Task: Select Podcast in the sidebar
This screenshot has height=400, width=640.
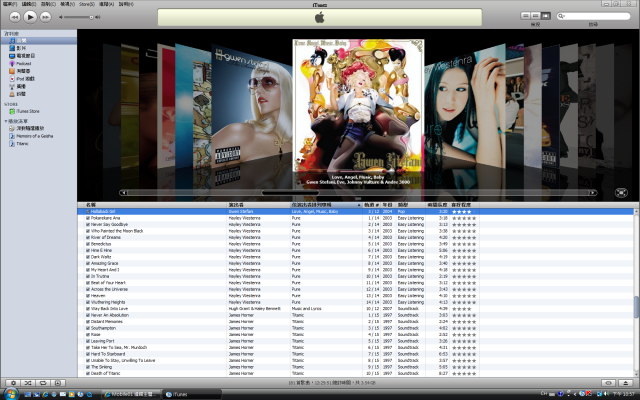Action: point(39,63)
